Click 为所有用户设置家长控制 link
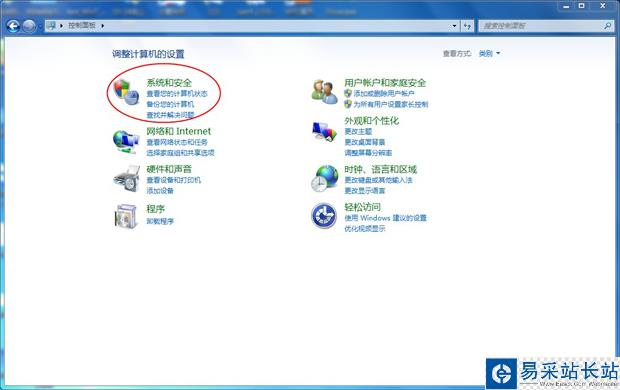Image resolution: width=620 pixels, height=390 pixels. click(x=391, y=104)
